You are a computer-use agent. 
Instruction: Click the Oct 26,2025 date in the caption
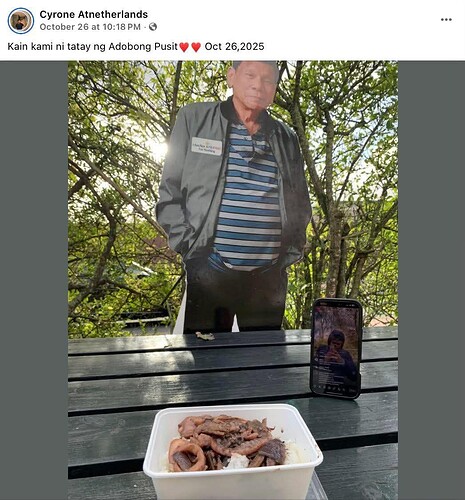pos(234,46)
